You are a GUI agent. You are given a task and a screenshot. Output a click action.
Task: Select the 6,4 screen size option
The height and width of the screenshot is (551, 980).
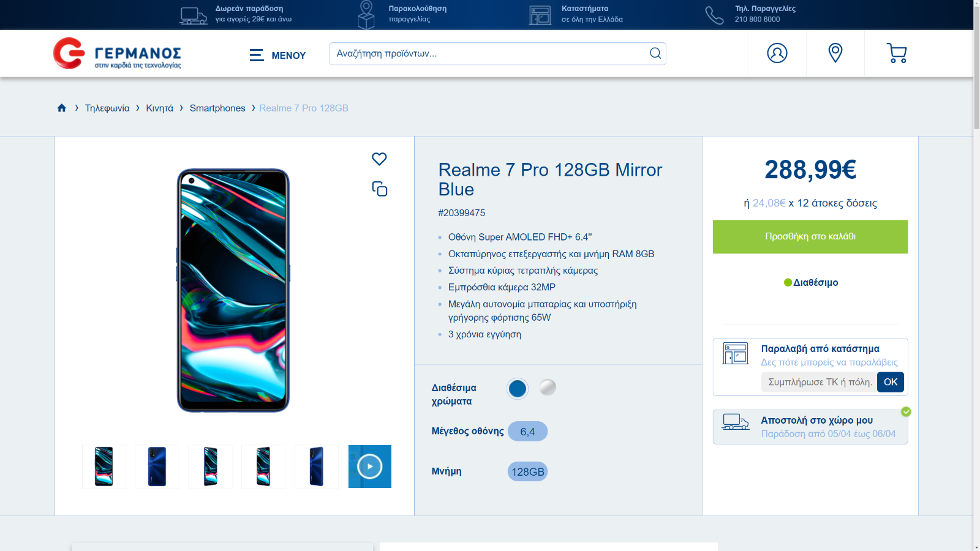point(527,432)
